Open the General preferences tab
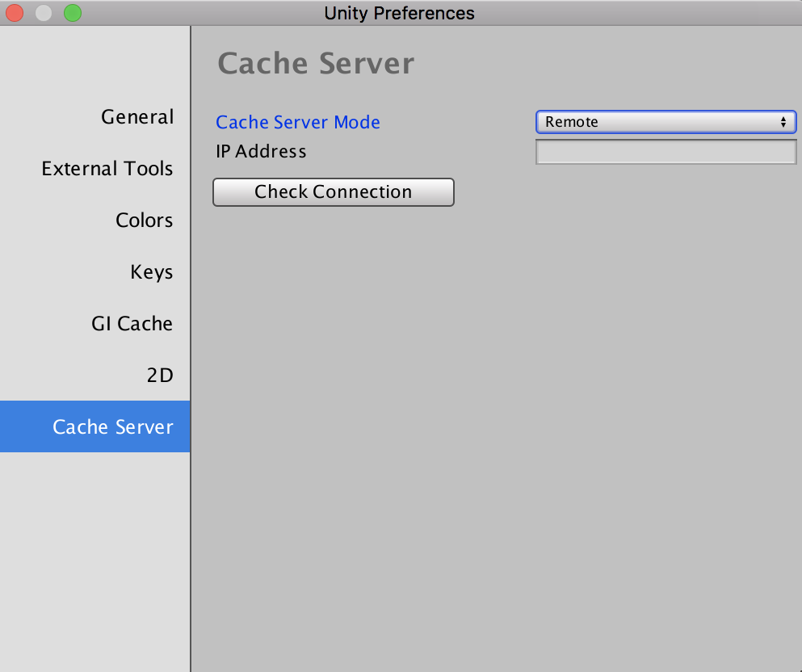 coord(136,117)
